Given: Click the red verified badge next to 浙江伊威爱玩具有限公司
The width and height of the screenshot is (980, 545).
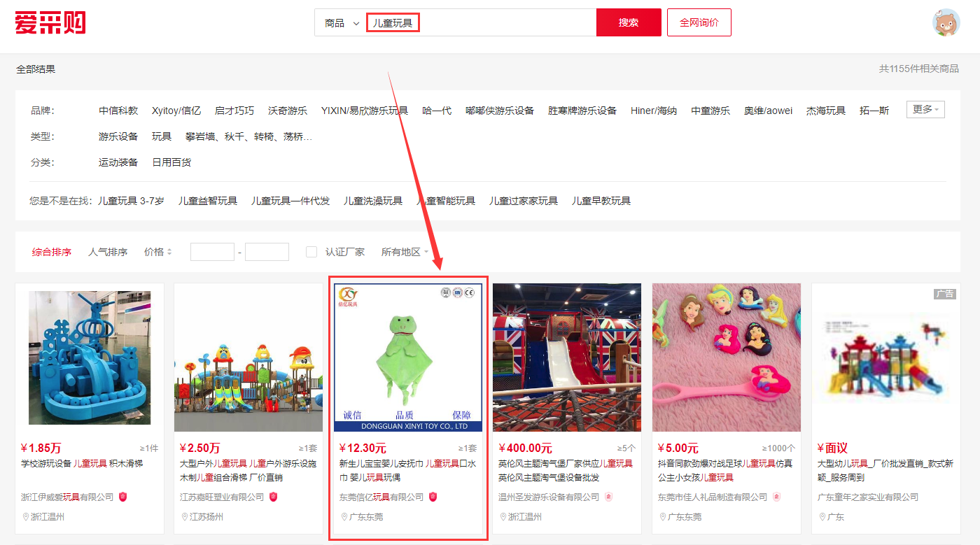Looking at the screenshot, I should click(123, 497).
